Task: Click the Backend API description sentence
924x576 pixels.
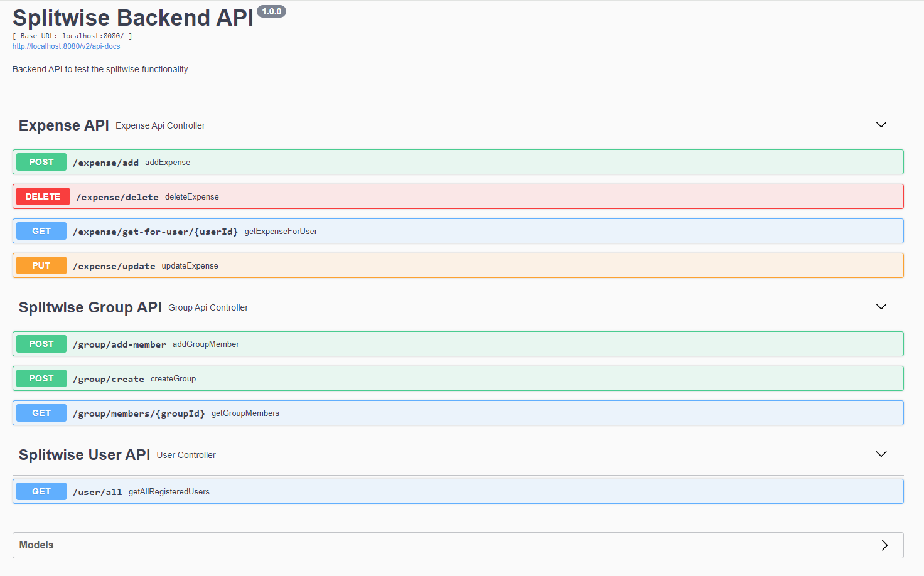Action: pyautogui.click(x=100, y=69)
